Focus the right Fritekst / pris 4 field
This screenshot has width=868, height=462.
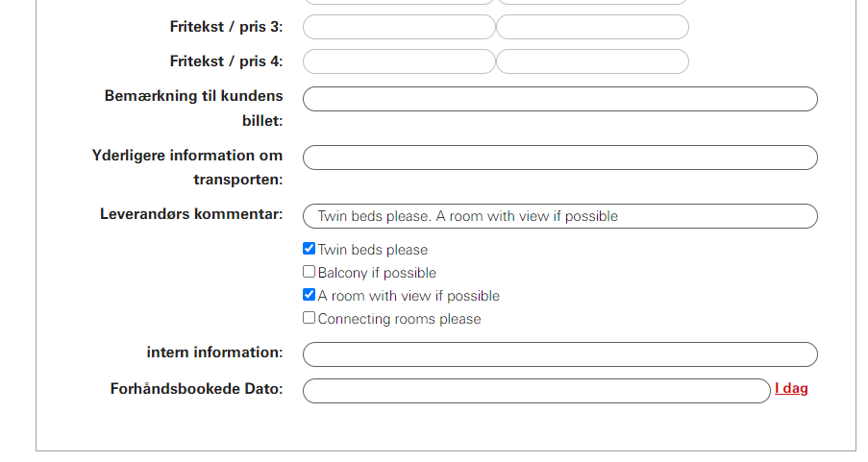(x=592, y=61)
